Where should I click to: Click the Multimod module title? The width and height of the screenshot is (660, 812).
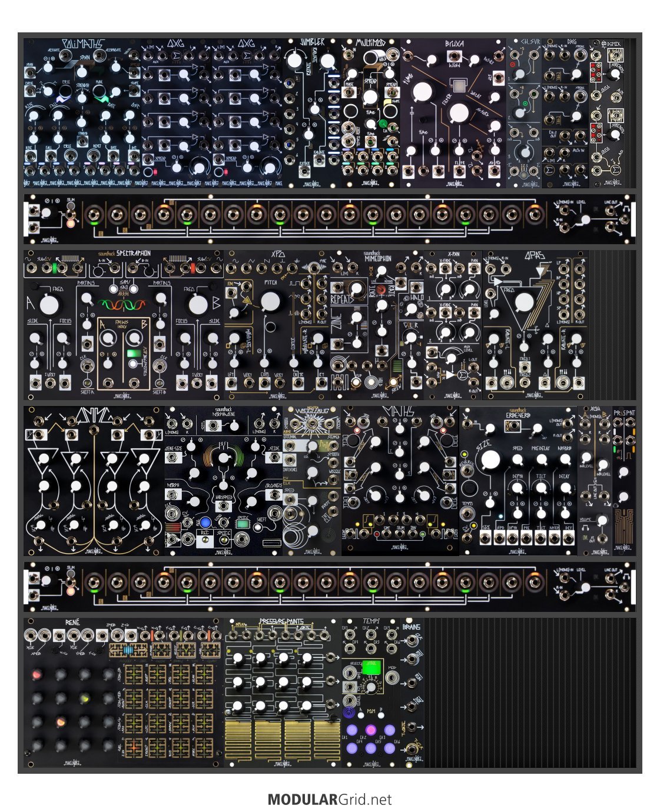371,44
